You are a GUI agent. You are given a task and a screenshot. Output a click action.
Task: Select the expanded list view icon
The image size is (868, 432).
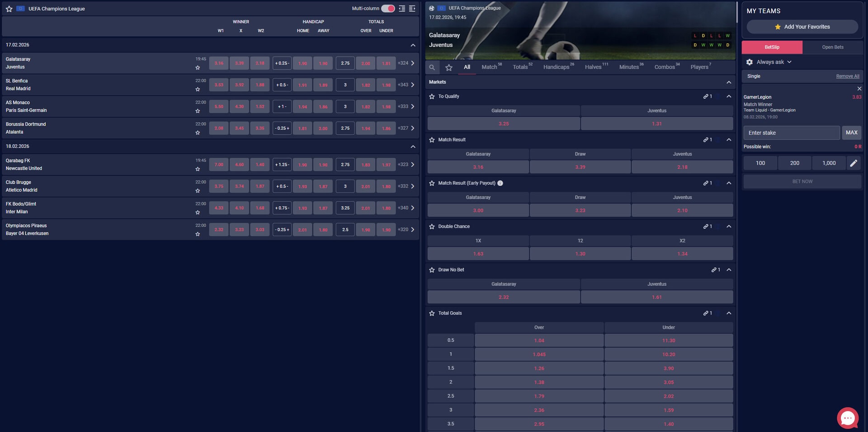click(412, 9)
